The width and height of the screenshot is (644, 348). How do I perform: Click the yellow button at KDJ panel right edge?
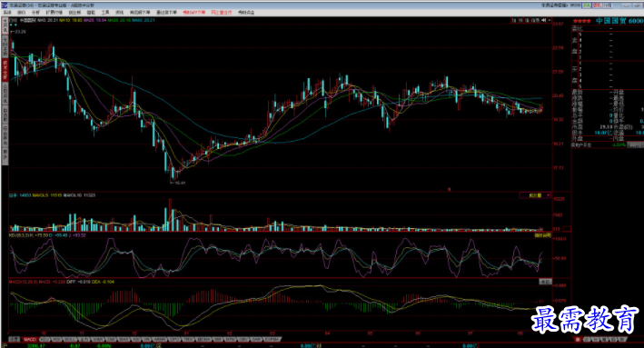pyautogui.click(x=542, y=236)
